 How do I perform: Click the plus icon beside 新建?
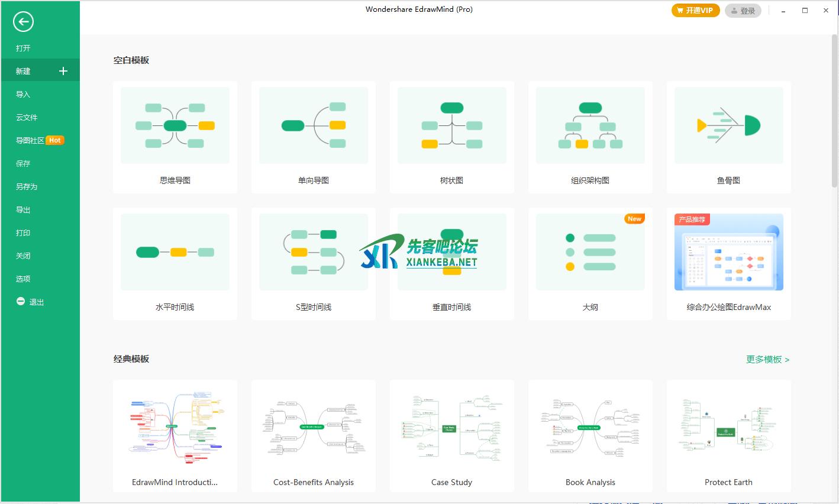[x=63, y=71]
